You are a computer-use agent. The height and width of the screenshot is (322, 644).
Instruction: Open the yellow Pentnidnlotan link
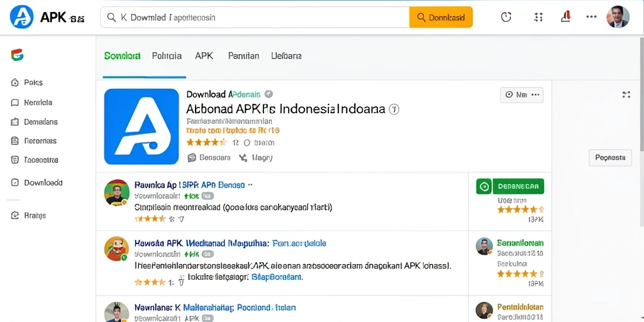(520, 307)
